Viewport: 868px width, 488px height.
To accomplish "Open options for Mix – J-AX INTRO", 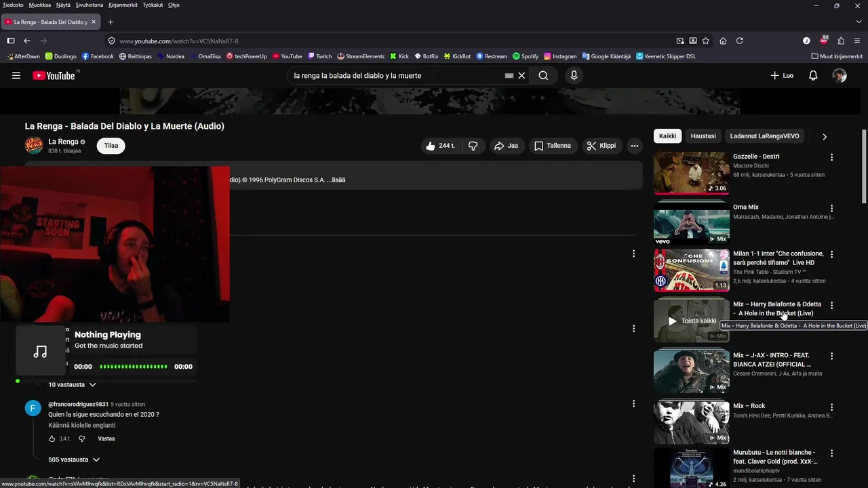I will [x=831, y=356].
